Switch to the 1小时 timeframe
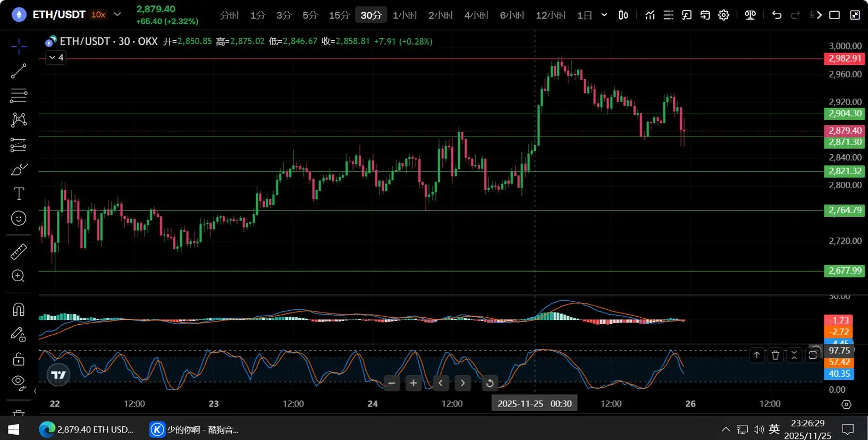868x440 pixels. coord(405,15)
